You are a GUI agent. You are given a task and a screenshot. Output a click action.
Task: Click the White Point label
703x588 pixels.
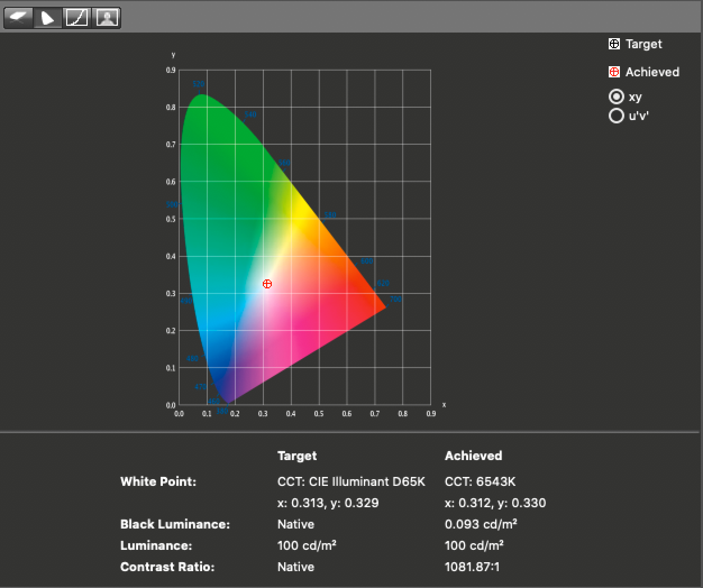click(x=158, y=481)
